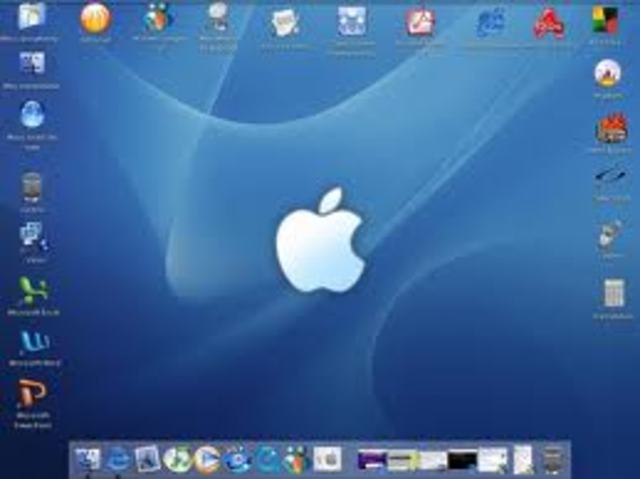This screenshot has height=479, width=640.
Task: Open the red-orange flame icon on right side
Action: pyautogui.click(x=611, y=129)
